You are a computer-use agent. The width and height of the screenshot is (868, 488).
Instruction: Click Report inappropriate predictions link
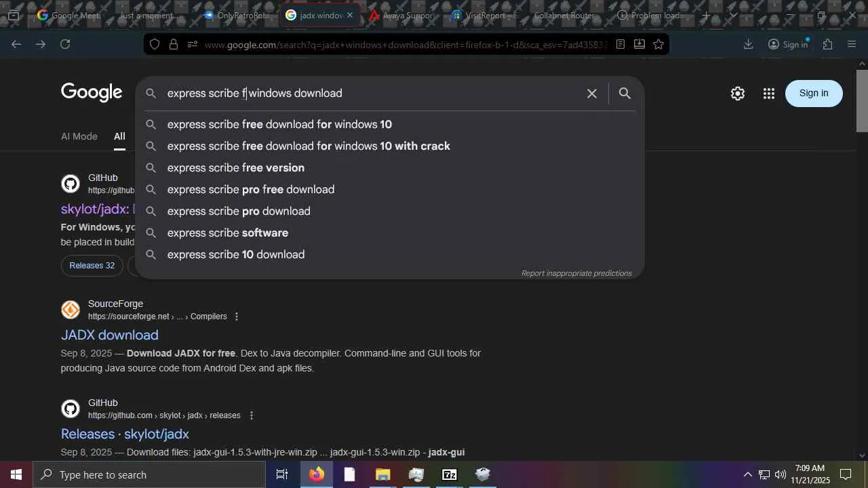tap(576, 273)
